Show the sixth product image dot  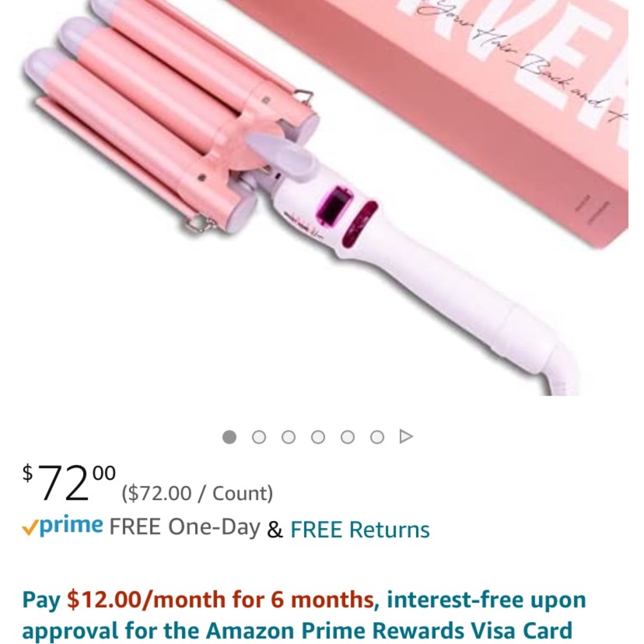(377, 437)
